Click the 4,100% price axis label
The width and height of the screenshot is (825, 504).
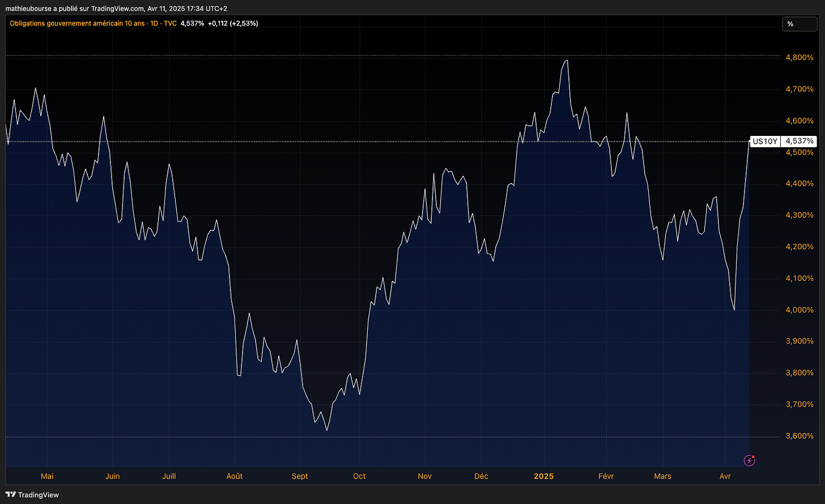tap(799, 278)
